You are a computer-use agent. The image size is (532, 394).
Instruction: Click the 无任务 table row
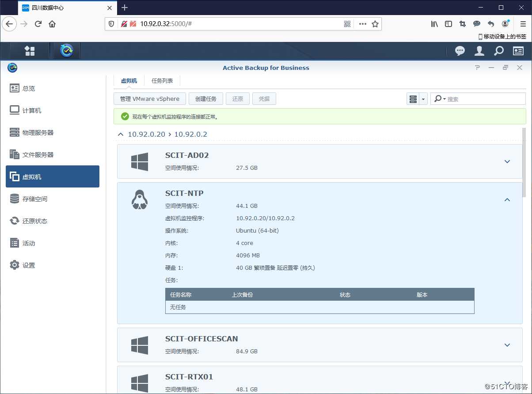tap(319, 307)
